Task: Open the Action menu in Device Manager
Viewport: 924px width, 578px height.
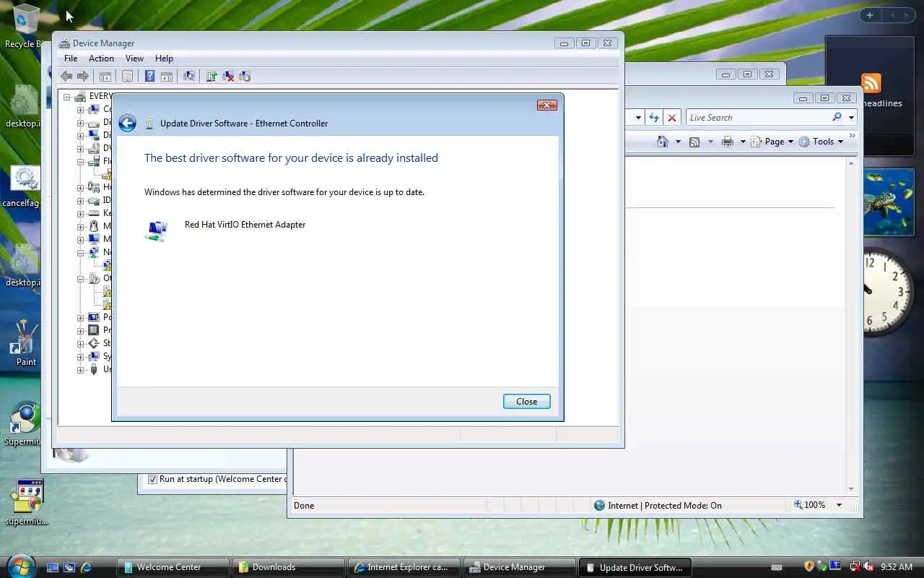Action: point(101,59)
